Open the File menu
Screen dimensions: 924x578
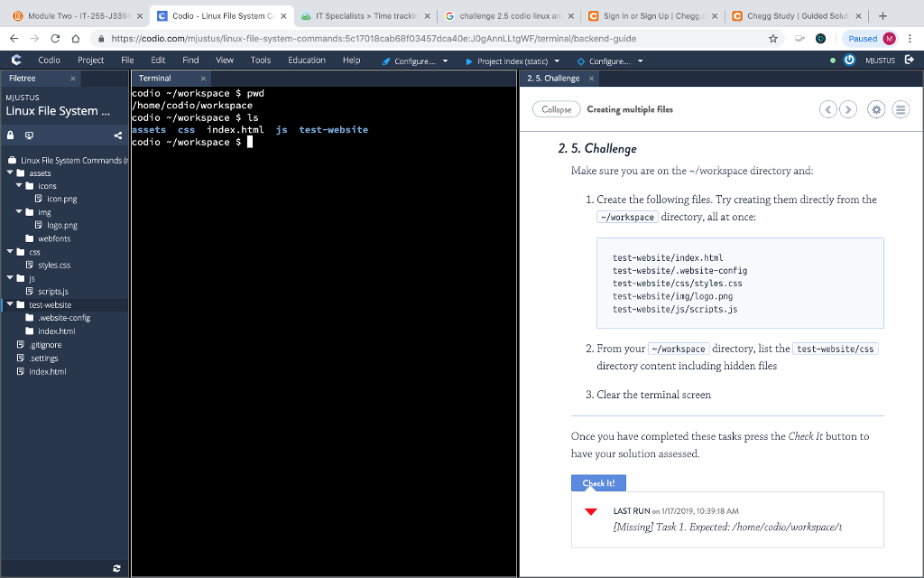(127, 61)
